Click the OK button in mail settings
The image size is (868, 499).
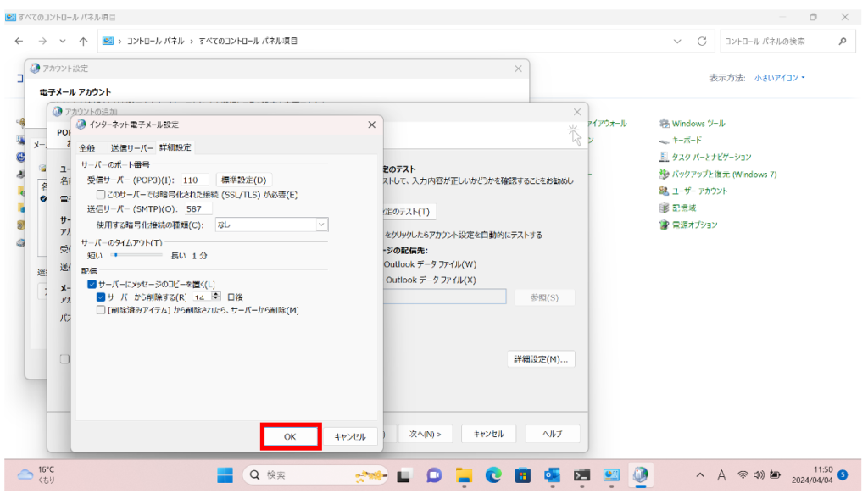tap(290, 435)
